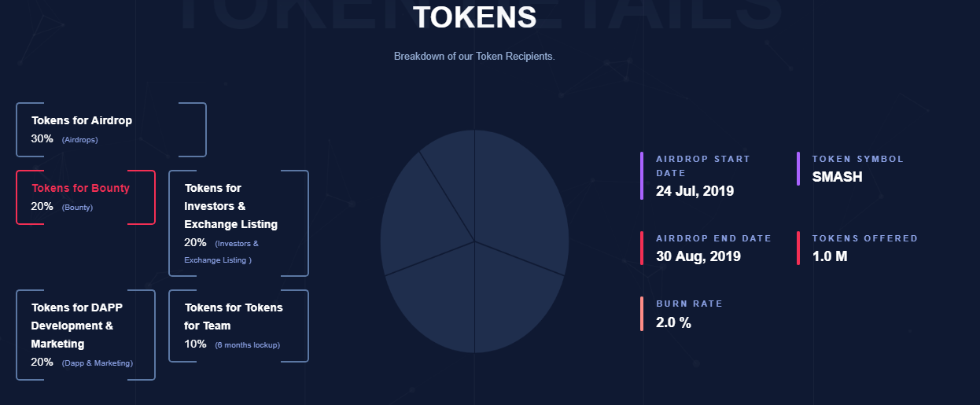980x405 pixels.
Task: Select the 2.0 % burn rate value
Action: click(673, 322)
